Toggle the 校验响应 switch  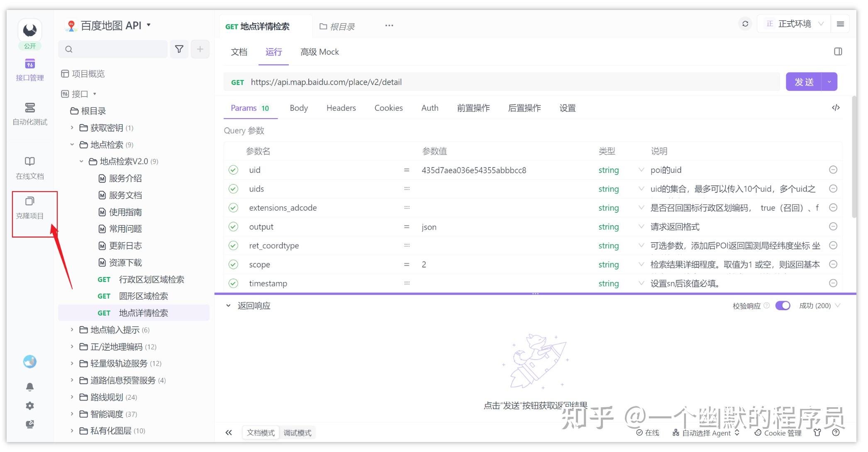coord(783,306)
